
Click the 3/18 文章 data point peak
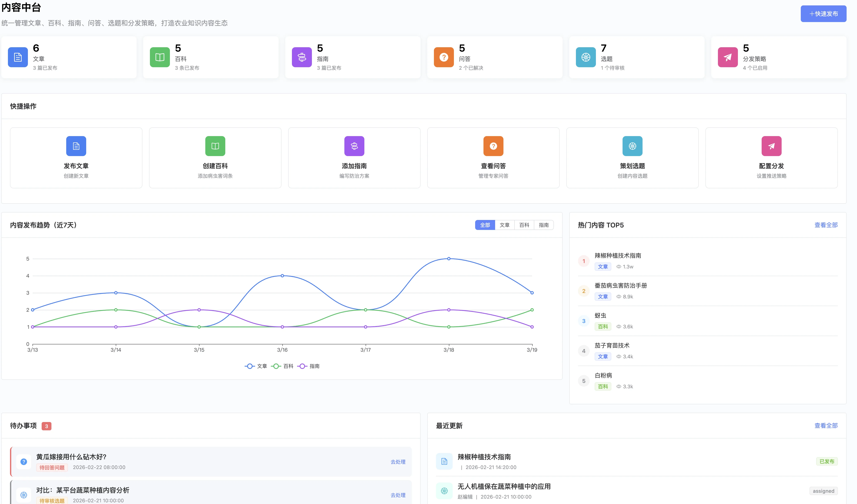click(448, 259)
